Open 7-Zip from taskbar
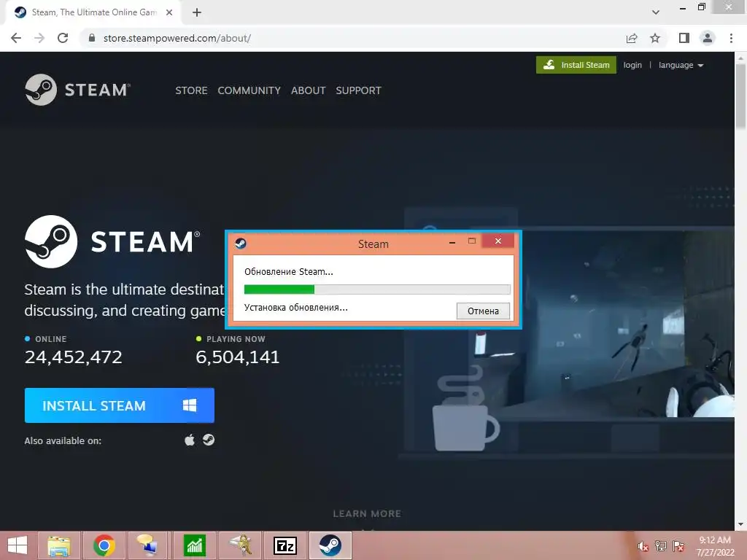This screenshot has width=747, height=560. 285,545
